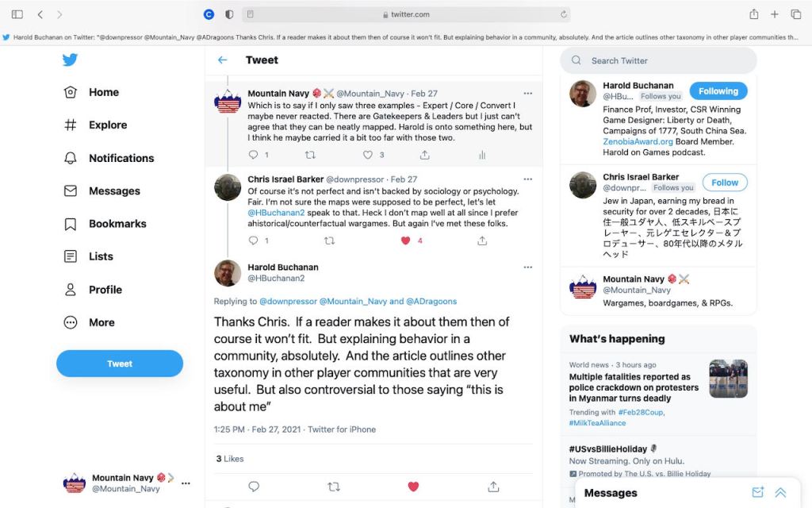This screenshot has height=508, width=812.
Task: Follow Chris Israel Barker
Action: [x=725, y=183]
